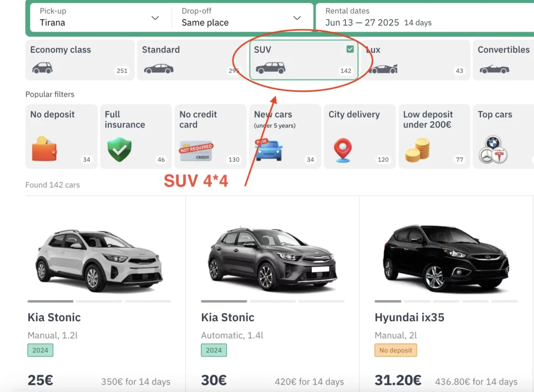
Task: Click the orange wallet No deposit icon
Action: point(44,149)
